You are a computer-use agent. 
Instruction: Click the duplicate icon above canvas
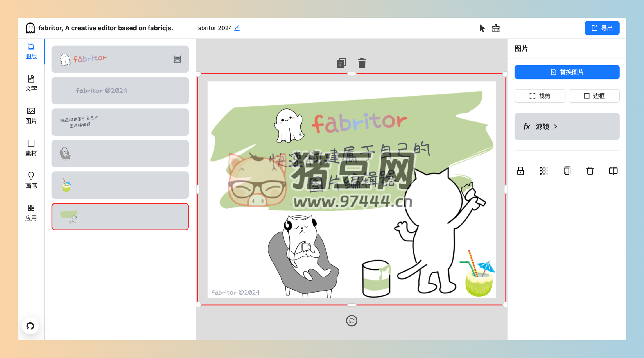tap(341, 63)
